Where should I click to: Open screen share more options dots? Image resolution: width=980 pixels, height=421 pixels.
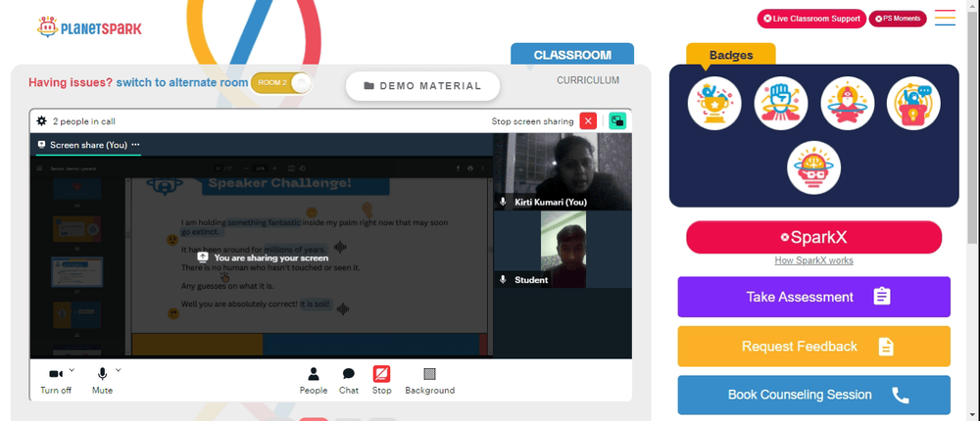click(x=135, y=144)
